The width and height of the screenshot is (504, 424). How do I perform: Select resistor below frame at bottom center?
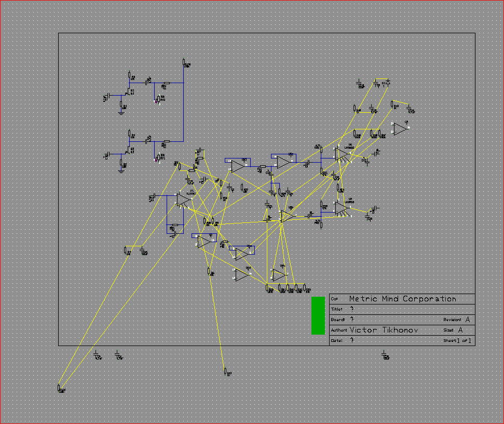225,371
